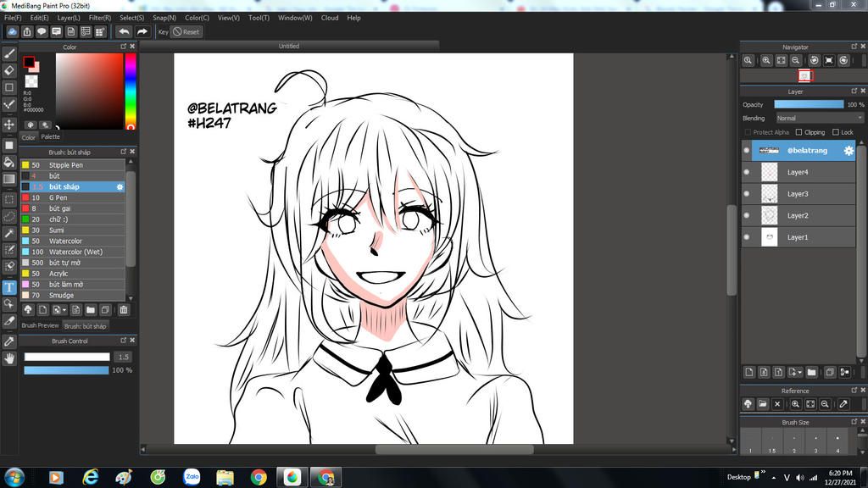Open the Filter(R) menu
The width and height of the screenshot is (868, 488).
point(100,18)
